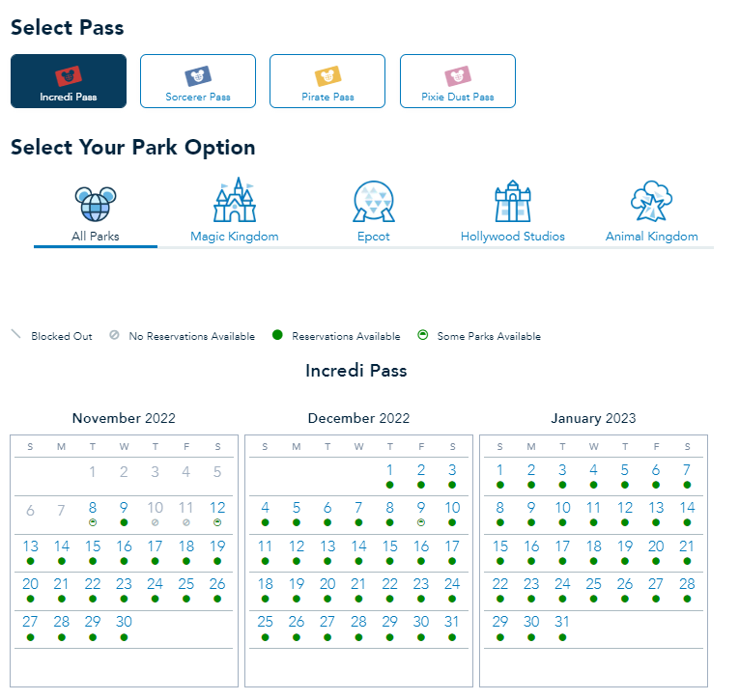Click the Animal Kingdom text label
This screenshot has width=739, height=700.
pyautogui.click(x=651, y=237)
